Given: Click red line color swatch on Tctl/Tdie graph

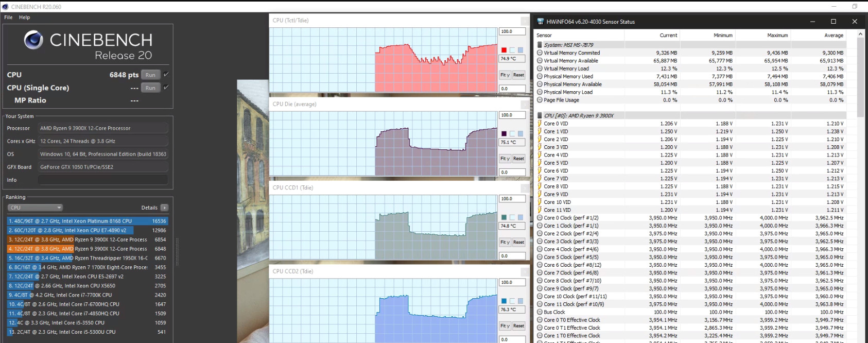Looking at the screenshot, I should tap(504, 50).
